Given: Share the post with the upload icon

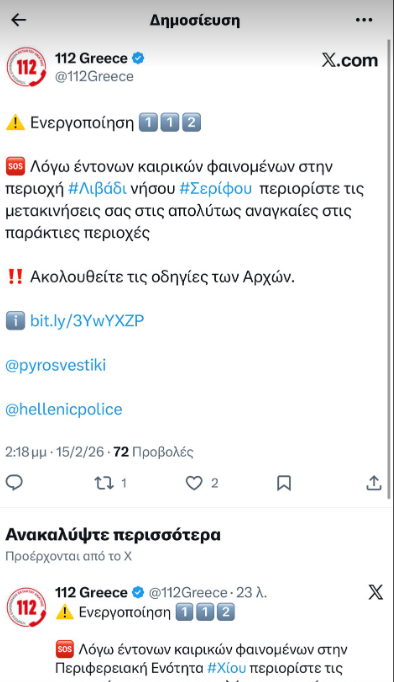Looking at the screenshot, I should pos(374,482).
